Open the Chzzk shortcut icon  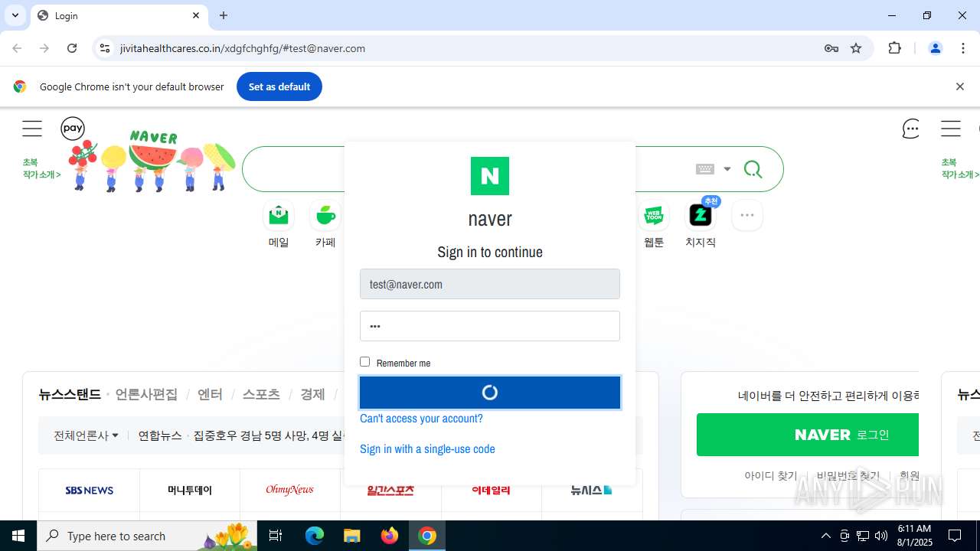(701, 216)
